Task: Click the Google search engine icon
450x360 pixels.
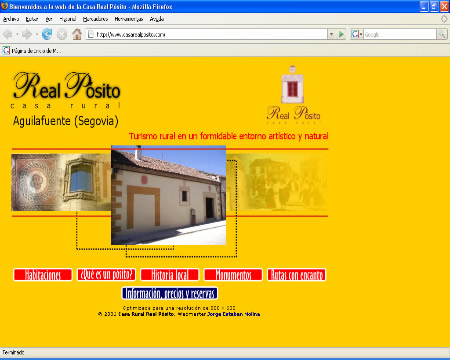Action: [355, 34]
